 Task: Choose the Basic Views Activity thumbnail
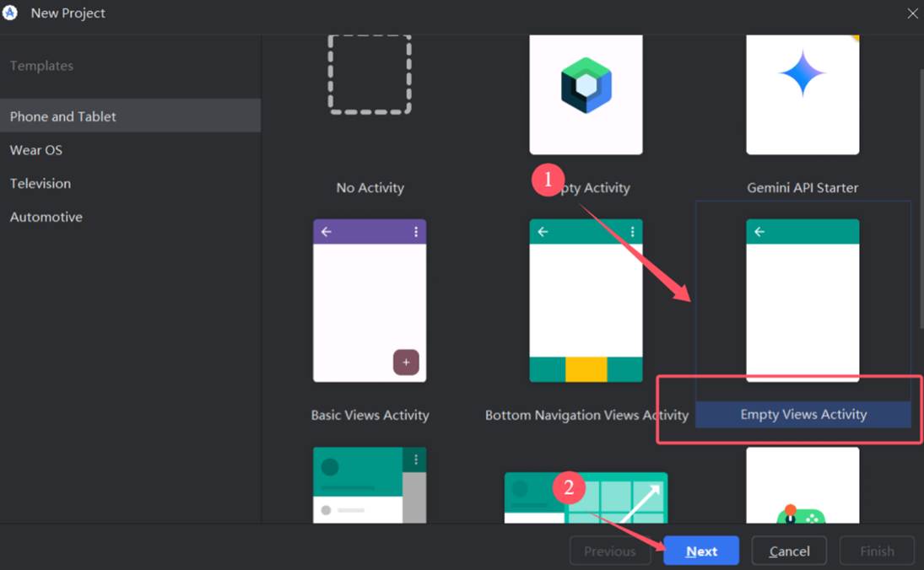(370, 300)
